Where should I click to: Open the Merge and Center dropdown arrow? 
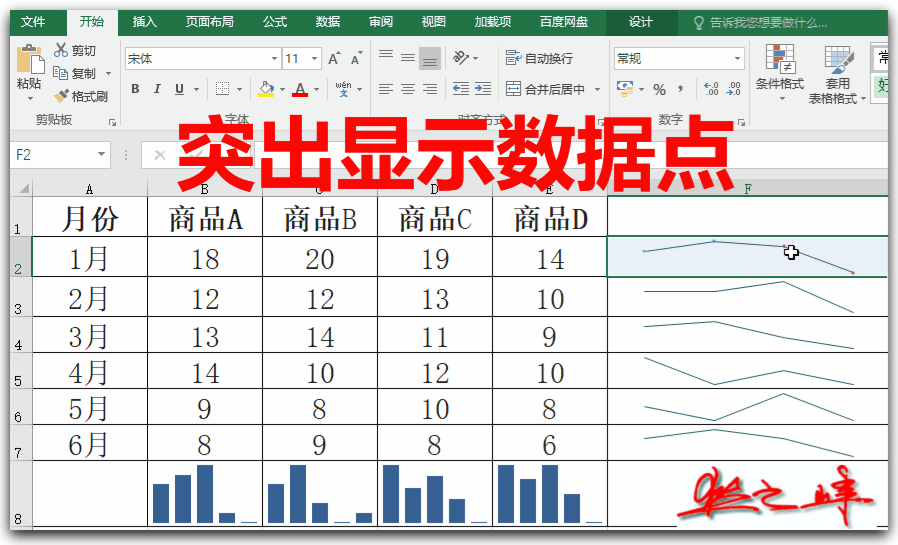(x=597, y=89)
